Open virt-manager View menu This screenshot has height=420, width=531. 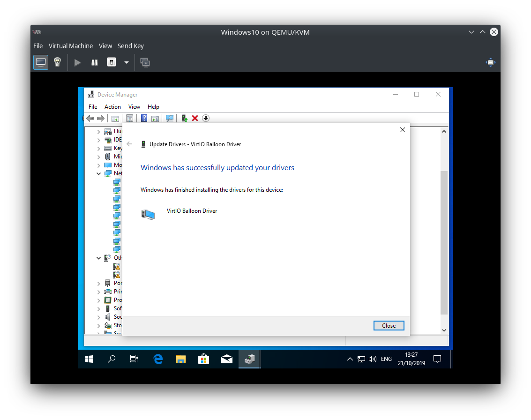105,46
